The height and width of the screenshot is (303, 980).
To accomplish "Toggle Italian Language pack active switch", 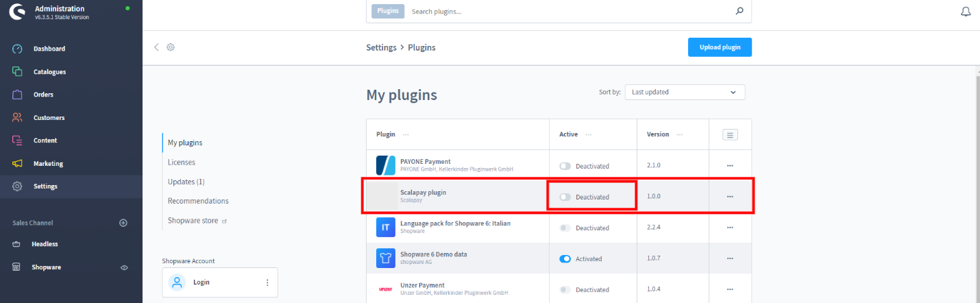I will click(x=565, y=228).
